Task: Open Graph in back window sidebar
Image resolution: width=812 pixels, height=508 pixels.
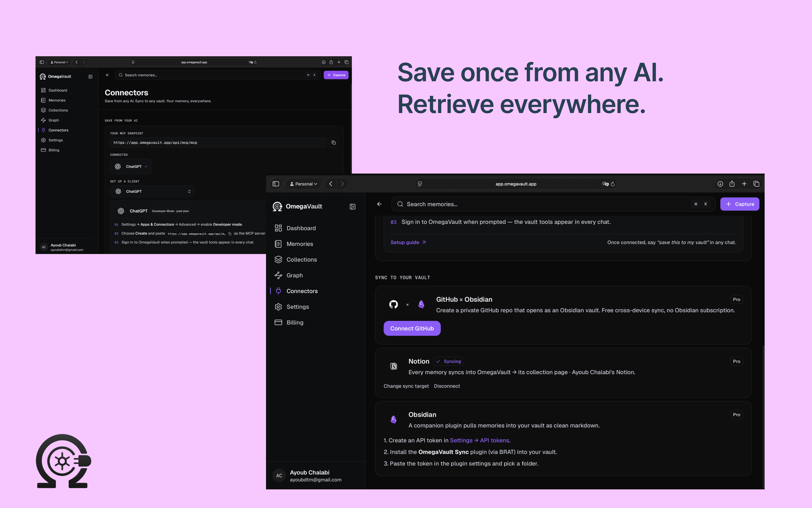Action: tap(50, 120)
